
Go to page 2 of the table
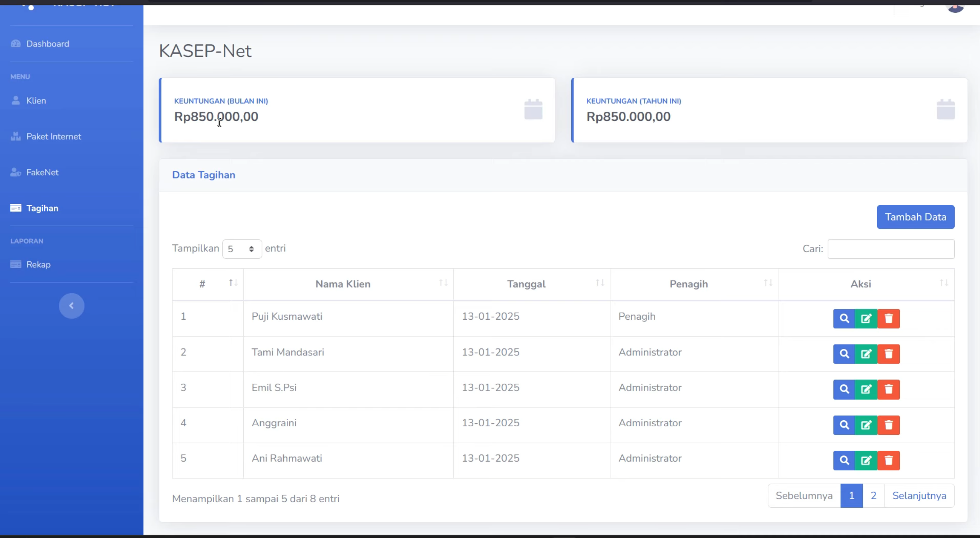click(873, 496)
